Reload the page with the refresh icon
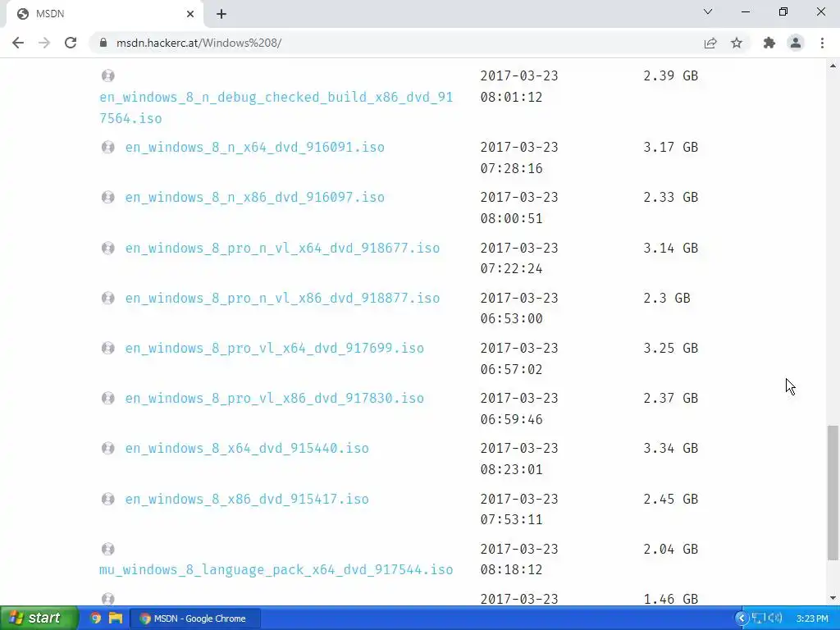 pyautogui.click(x=71, y=43)
